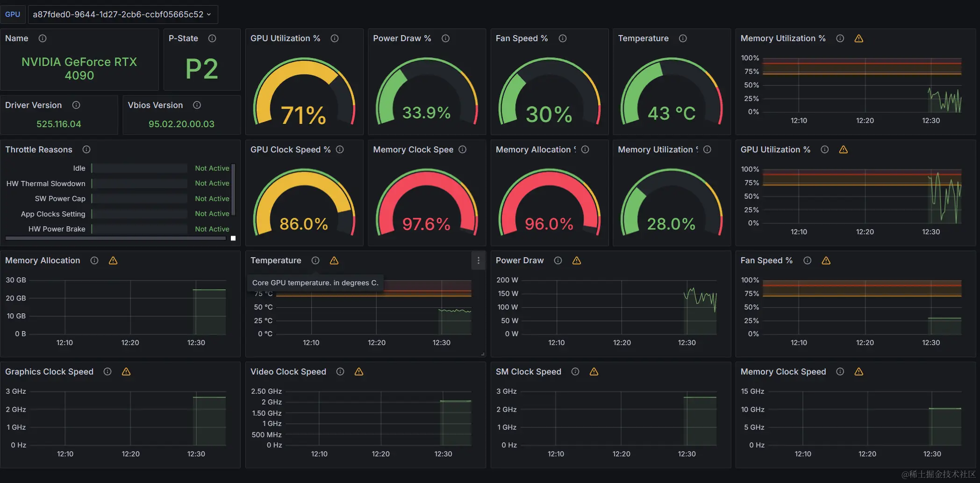The width and height of the screenshot is (980, 483).
Task: Click the P-State panel title
Action: [183, 38]
